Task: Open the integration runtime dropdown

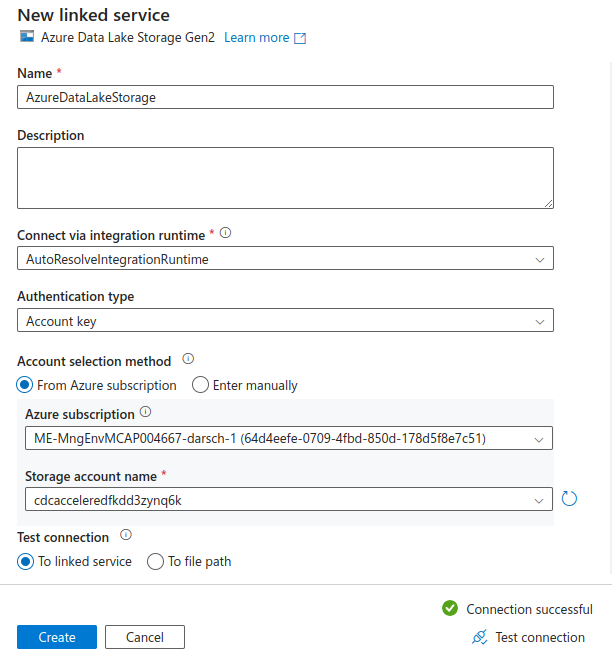Action: [285, 258]
